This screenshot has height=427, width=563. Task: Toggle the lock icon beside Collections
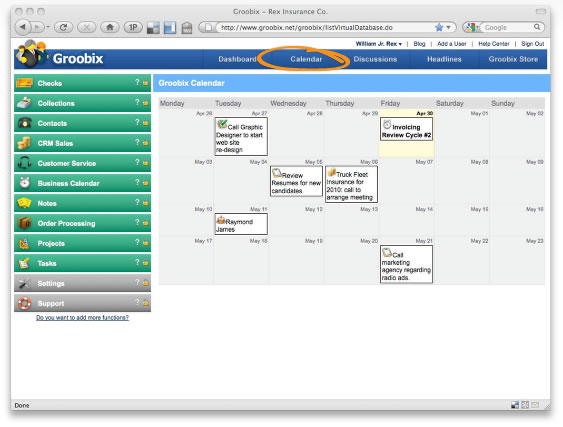click(145, 103)
